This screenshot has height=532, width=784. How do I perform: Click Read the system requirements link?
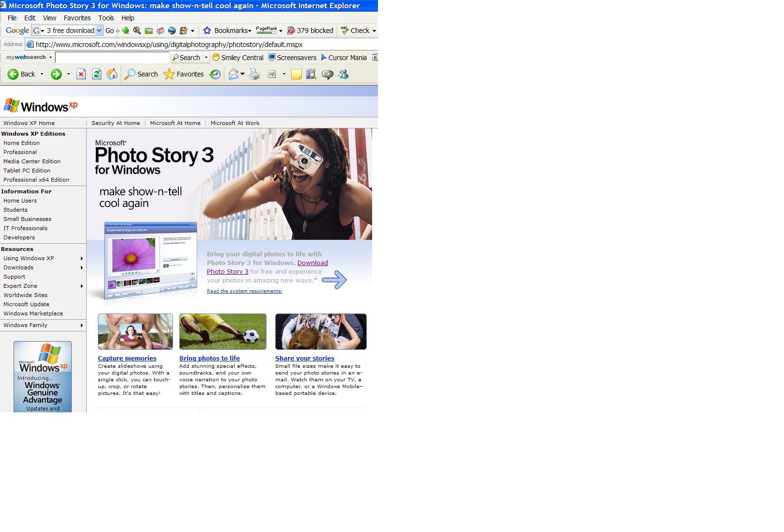pyautogui.click(x=245, y=291)
